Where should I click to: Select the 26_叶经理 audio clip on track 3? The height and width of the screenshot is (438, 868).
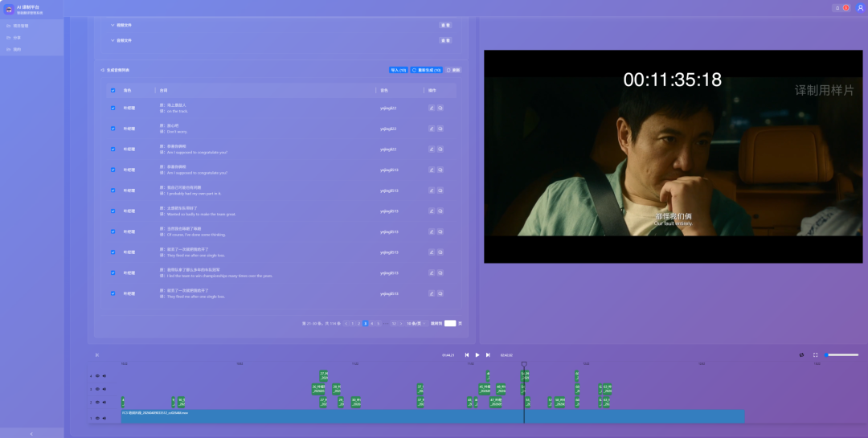[x=318, y=389]
